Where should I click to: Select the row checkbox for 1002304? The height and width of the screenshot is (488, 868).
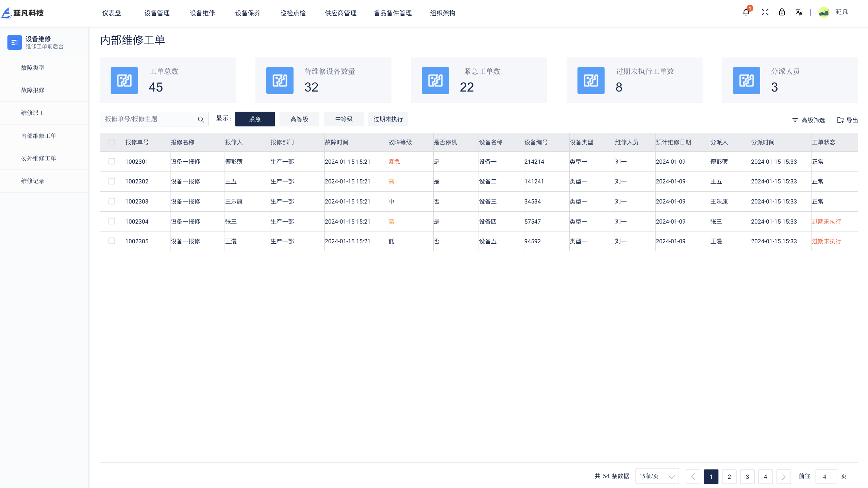tap(112, 221)
